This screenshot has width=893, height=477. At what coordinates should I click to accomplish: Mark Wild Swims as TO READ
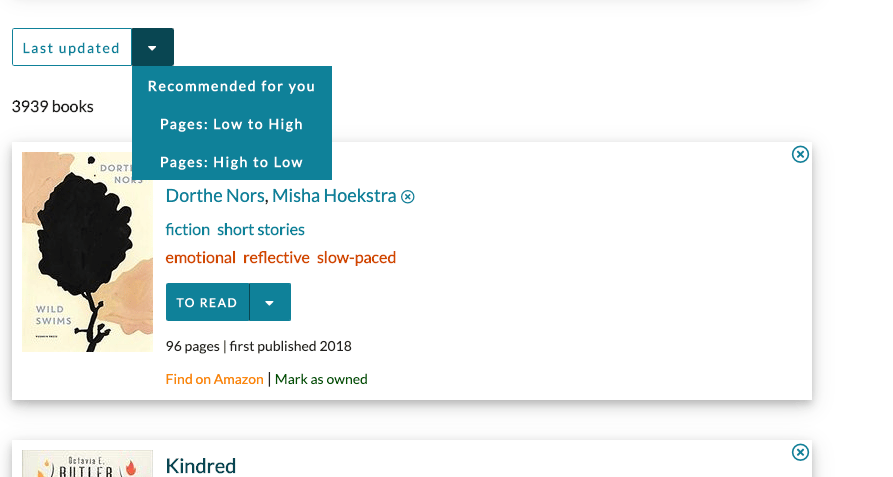pyautogui.click(x=207, y=302)
